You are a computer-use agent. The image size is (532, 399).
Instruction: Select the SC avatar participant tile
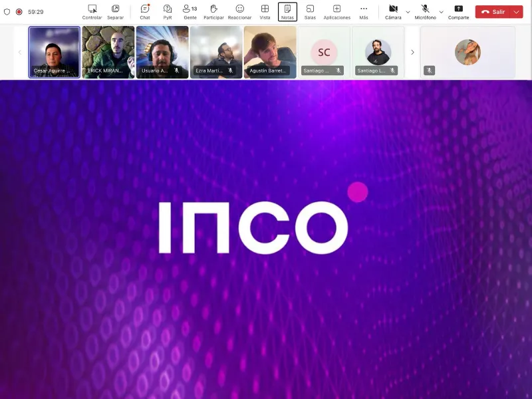324,52
